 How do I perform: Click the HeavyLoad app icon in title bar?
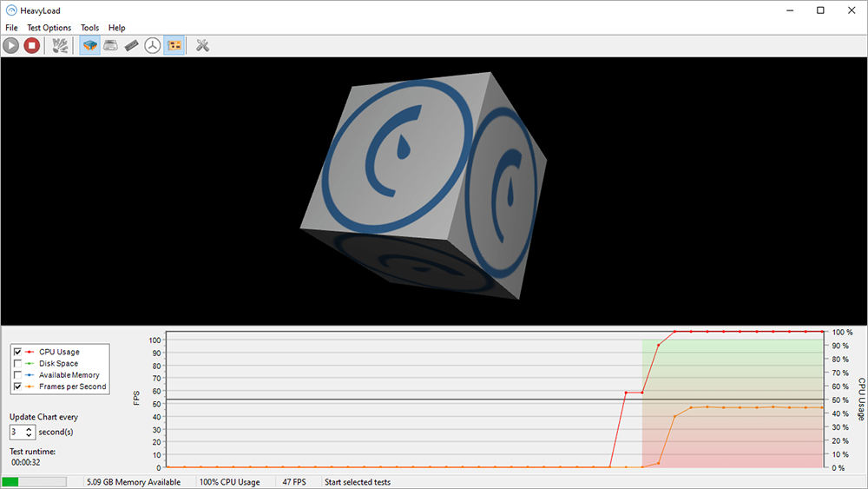coord(11,10)
